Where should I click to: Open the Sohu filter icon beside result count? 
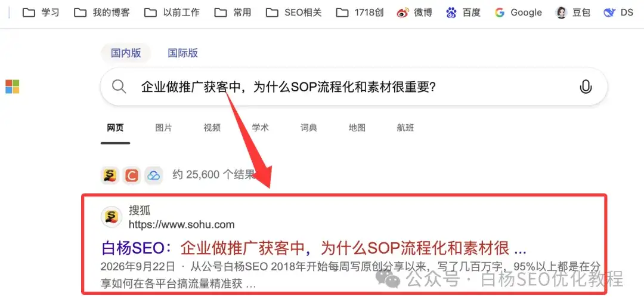pyautogui.click(x=110, y=175)
